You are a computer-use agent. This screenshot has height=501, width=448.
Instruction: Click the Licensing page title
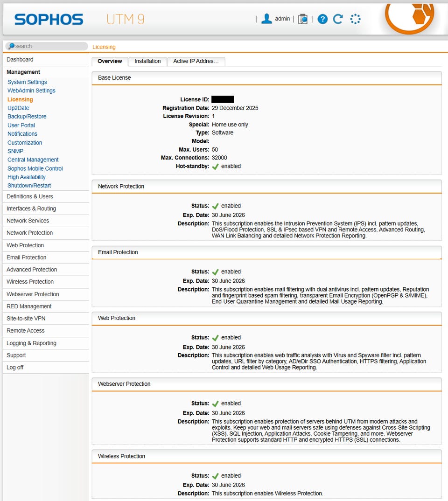point(104,47)
